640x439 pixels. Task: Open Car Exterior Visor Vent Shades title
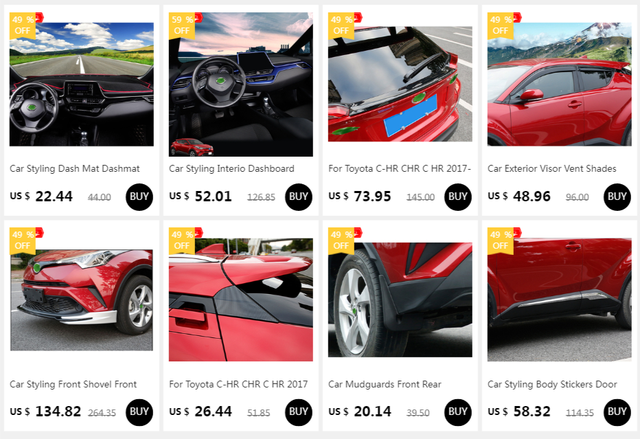click(552, 169)
